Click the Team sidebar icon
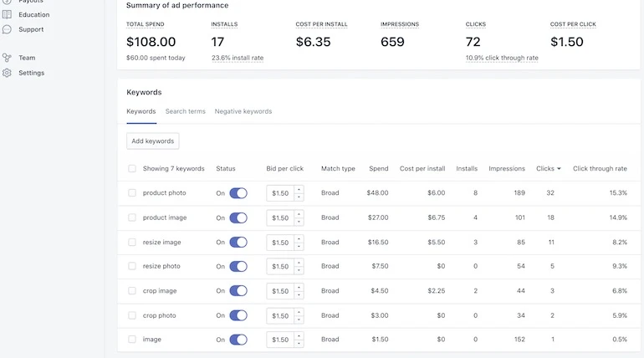This screenshot has height=358, width=644. tap(8, 58)
